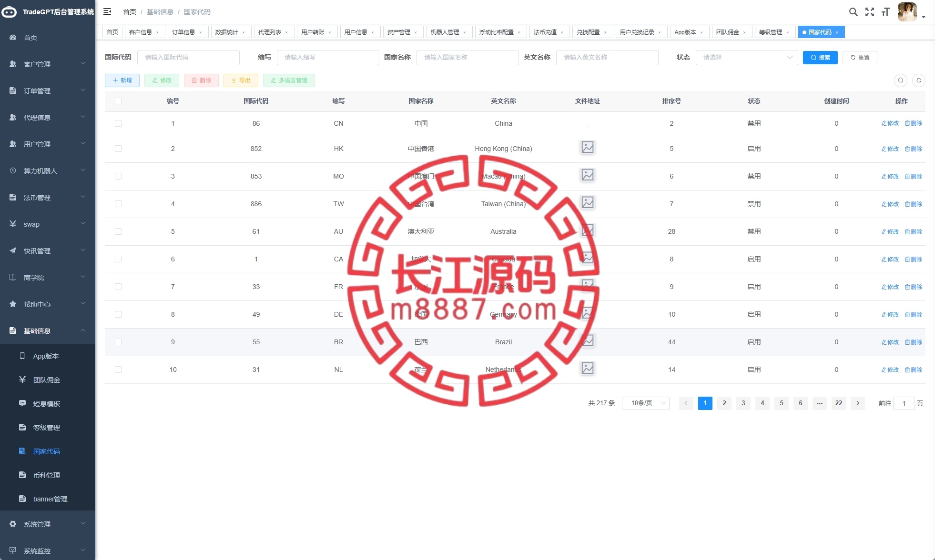Open 团队佣金 in the sidebar submenu
This screenshot has width=935, height=560.
48,380
